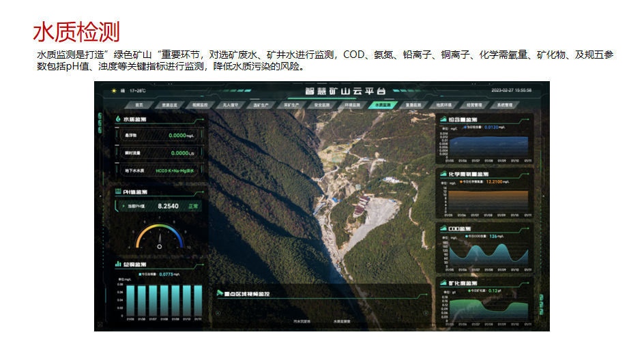This screenshot has width=644, height=356.
Task: Click the chart icon beside 矿化度监测
Action: click(x=443, y=282)
